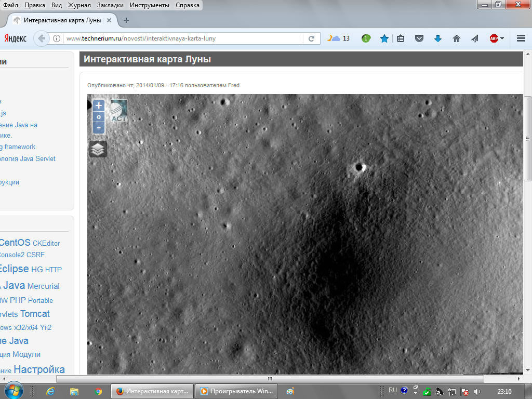Zoom in on the lunar map
Image resolution: width=532 pixels, height=399 pixels.
tap(99, 105)
